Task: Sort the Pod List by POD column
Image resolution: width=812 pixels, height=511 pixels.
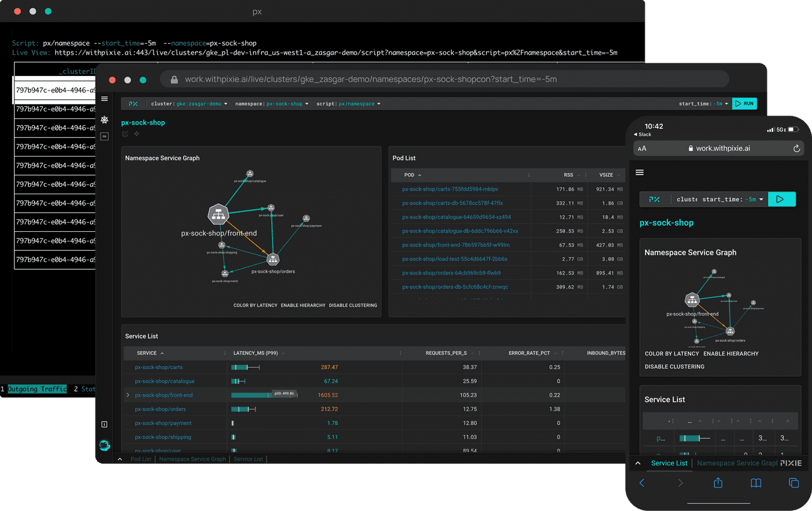Action: tap(413, 175)
